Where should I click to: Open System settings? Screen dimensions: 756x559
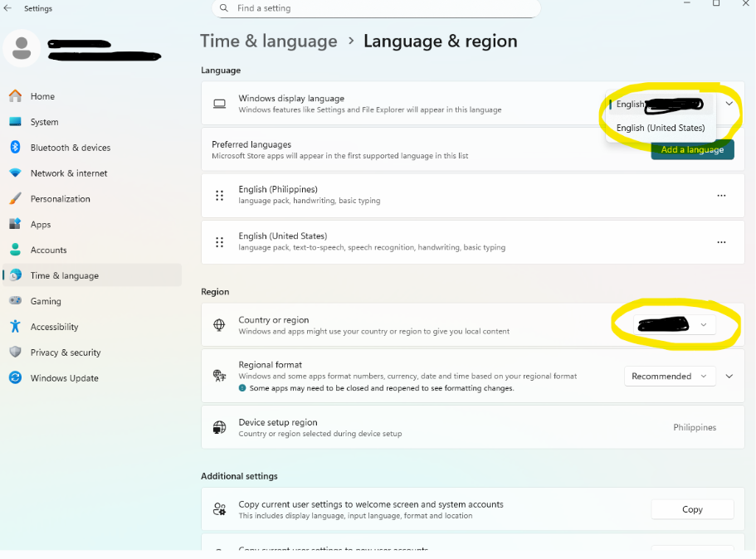click(x=92, y=122)
